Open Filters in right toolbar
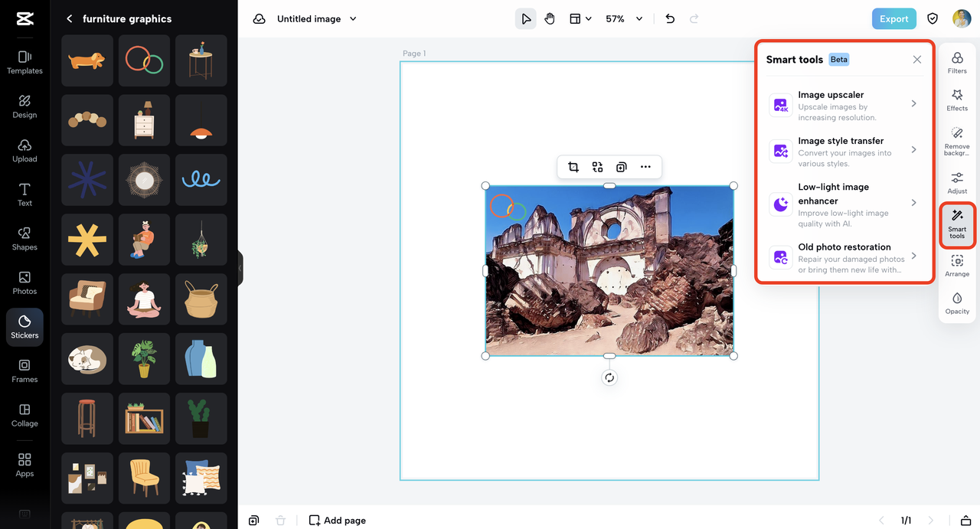980x529 pixels. click(x=957, y=63)
